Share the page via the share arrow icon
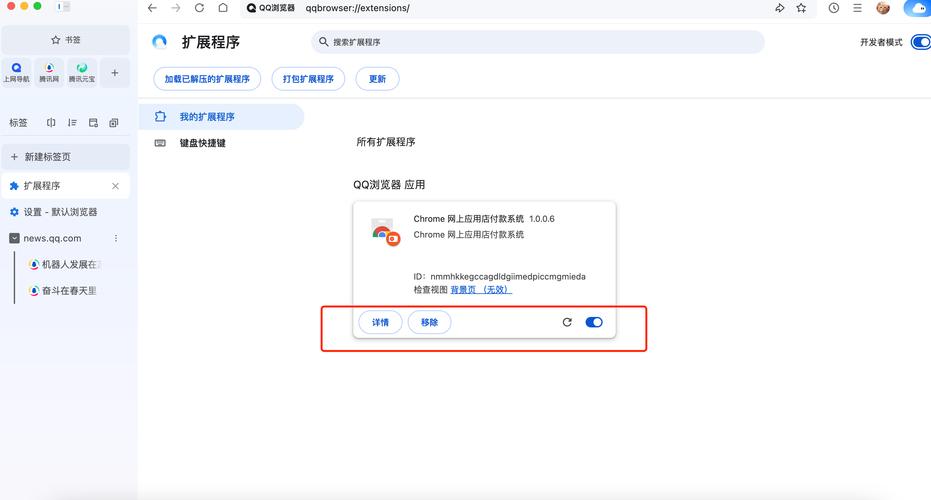Screen dimensions: 931x500 pyautogui.click(x=780, y=8)
